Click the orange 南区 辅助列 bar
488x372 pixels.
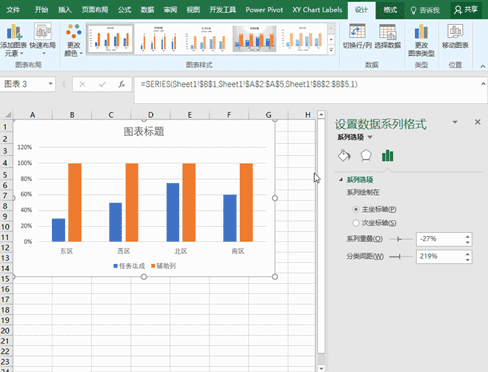pos(246,202)
